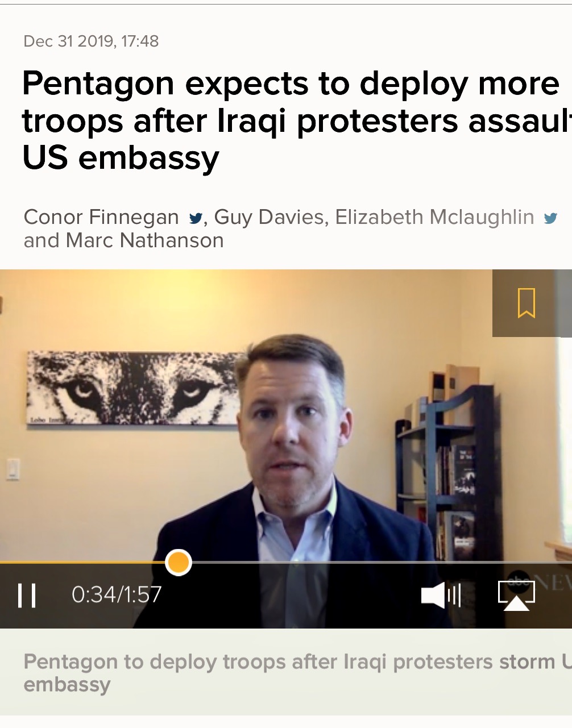572x728 pixels.
Task: Tap the Dec 31 2019 timestamp
Action: (91, 41)
